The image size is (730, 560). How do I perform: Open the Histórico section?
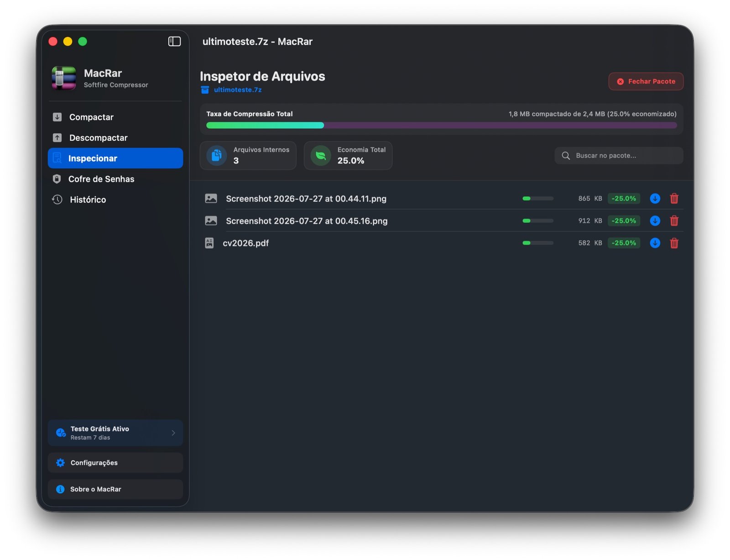click(x=115, y=199)
